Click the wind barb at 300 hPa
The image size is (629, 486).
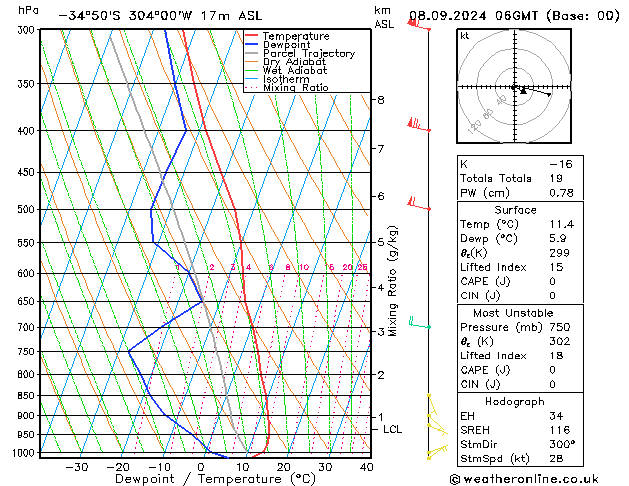click(x=420, y=24)
